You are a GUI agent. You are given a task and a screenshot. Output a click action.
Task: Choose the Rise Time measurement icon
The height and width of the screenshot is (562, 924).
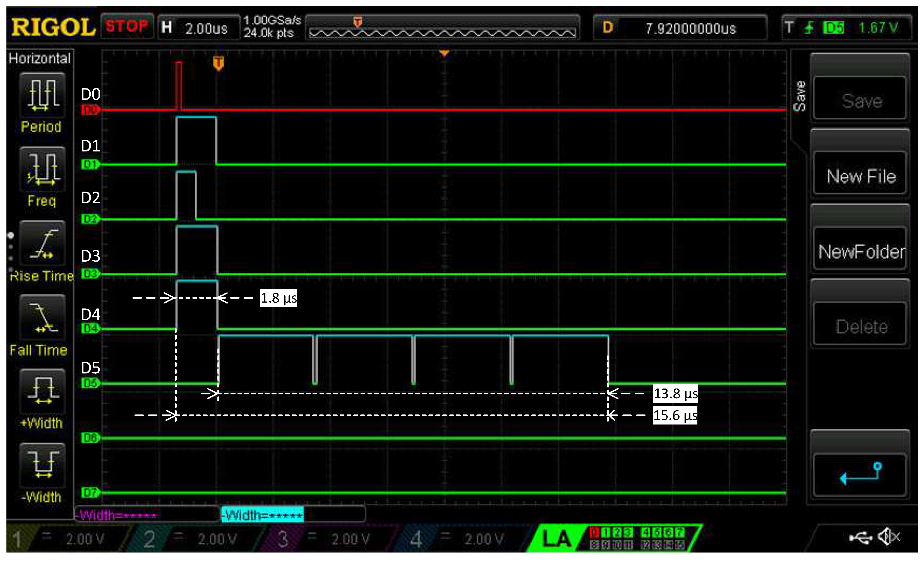coord(42,243)
